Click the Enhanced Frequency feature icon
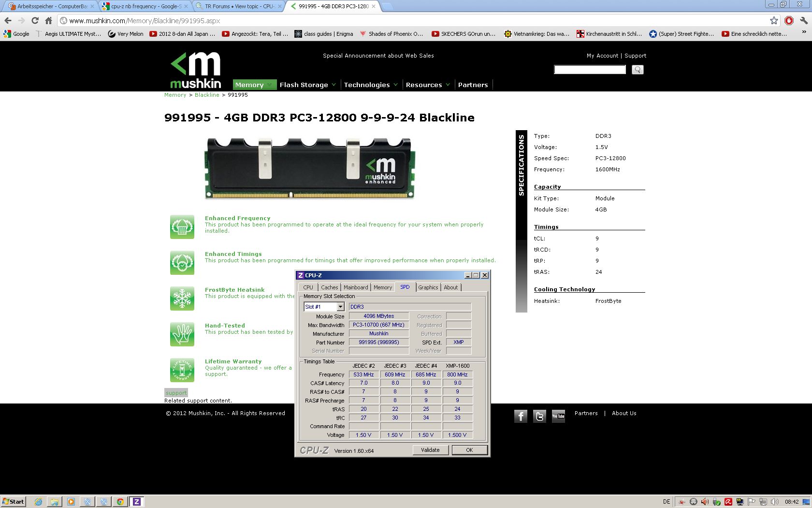 pos(182,227)
